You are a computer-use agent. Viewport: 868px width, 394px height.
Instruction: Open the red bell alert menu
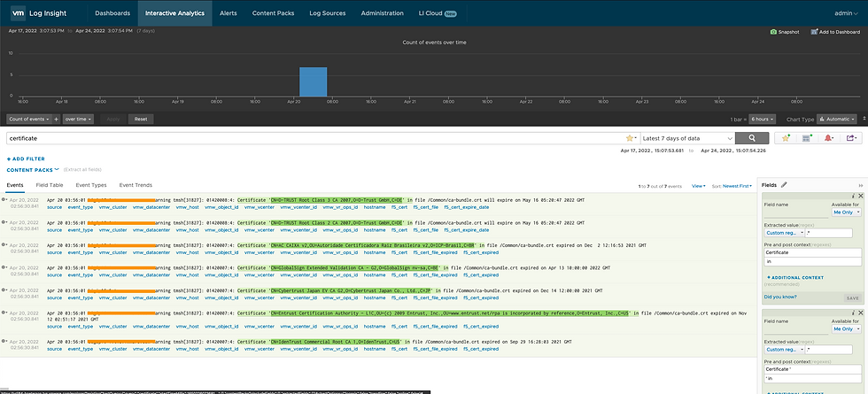(x=829, y=138)
